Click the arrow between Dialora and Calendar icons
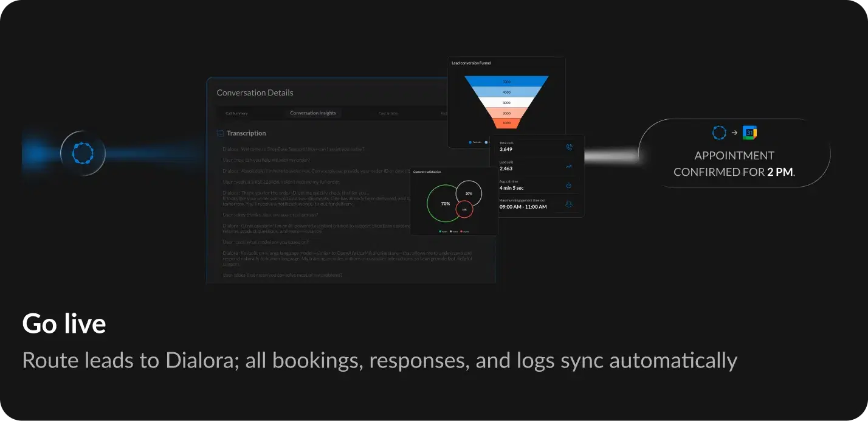Viewport: 868px width, 421px height. point(734,133)
